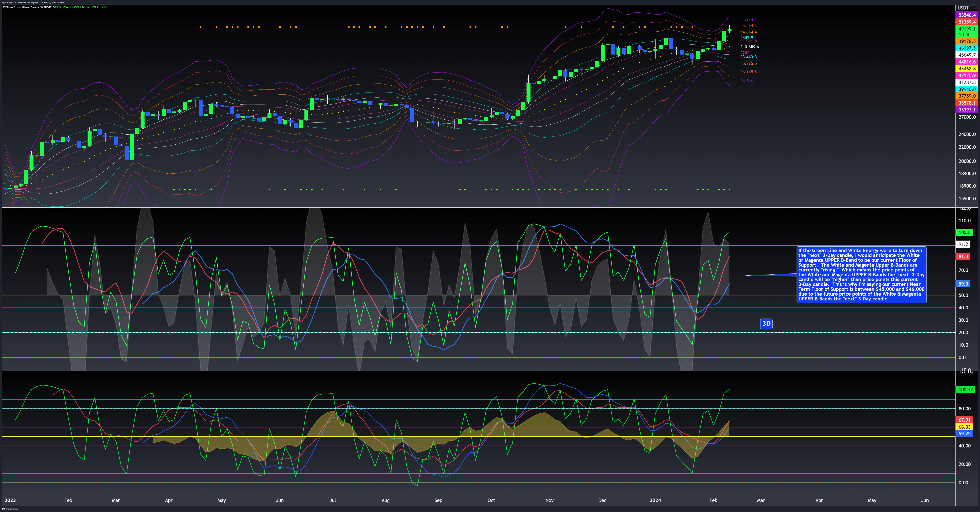Click the 33397.1 purple price label
The height and width of the screenshot is (512, 980).
point(967,110)
